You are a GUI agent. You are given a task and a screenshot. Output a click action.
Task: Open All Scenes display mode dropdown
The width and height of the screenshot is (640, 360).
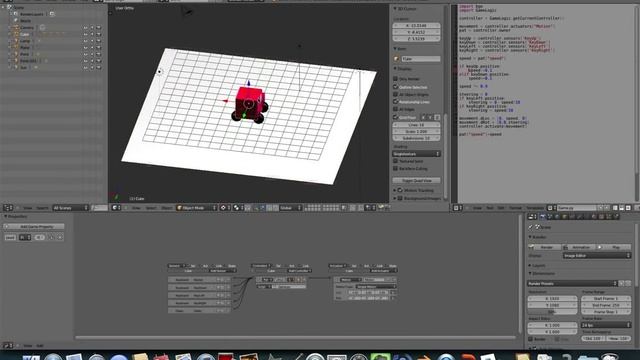click(x=70, y=208)
